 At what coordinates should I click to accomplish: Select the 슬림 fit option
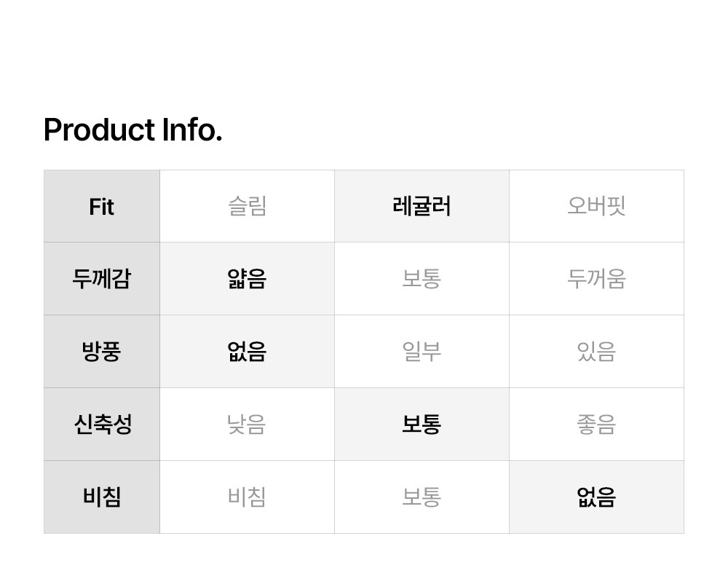click(x=247, y=207)
